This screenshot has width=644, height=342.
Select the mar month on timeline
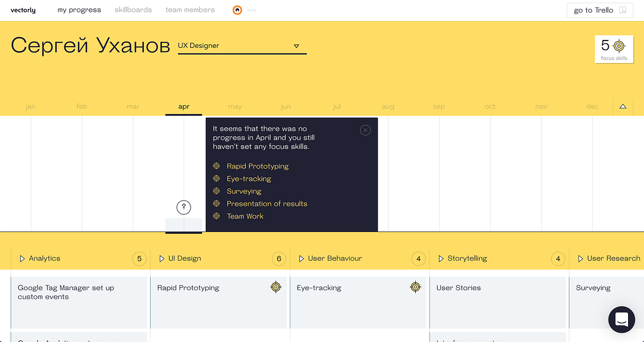[x=133, y=107]
